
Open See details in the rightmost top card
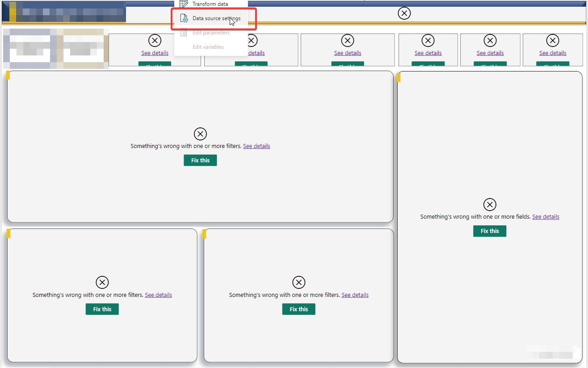[x=553, y=53]
